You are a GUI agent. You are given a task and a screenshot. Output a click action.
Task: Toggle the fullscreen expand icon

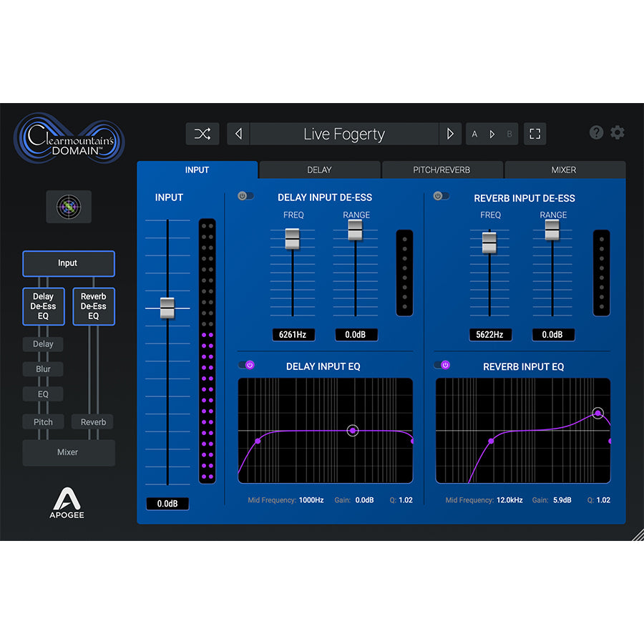(535, 134)
